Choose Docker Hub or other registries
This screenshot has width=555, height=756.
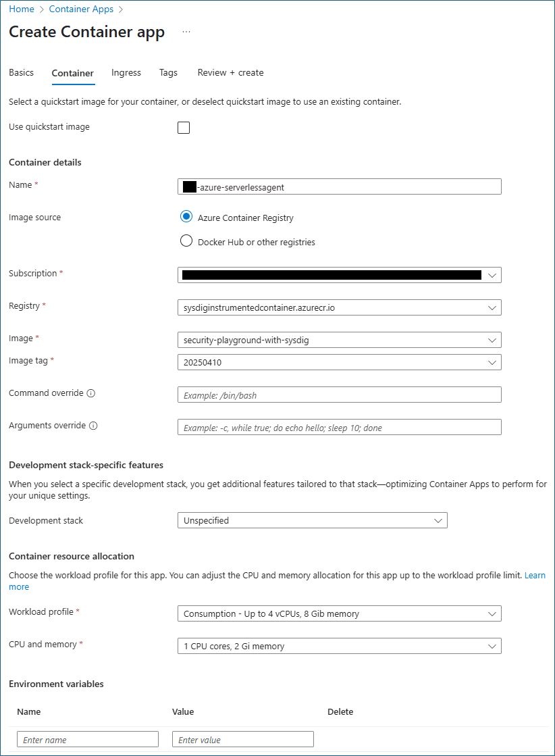point(186,241)
